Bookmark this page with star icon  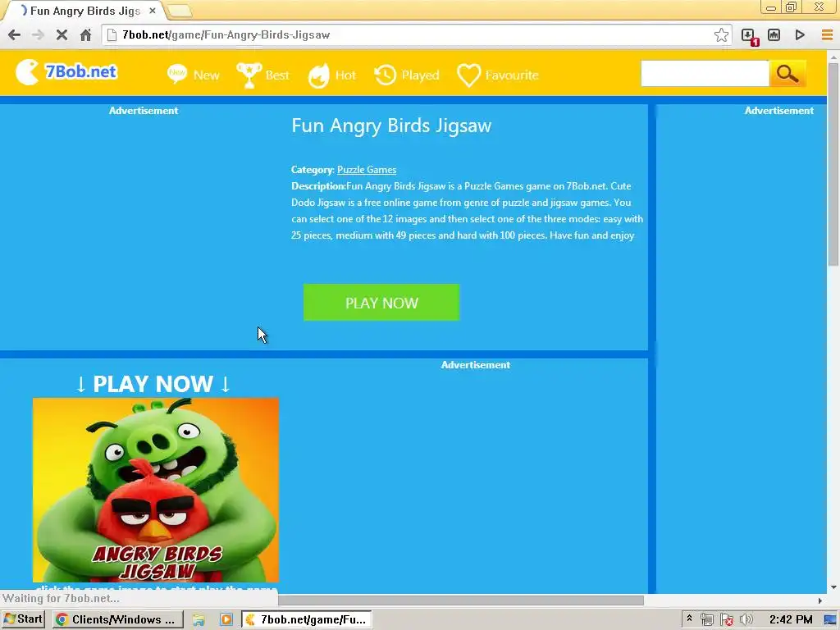[x=721, y=34]
